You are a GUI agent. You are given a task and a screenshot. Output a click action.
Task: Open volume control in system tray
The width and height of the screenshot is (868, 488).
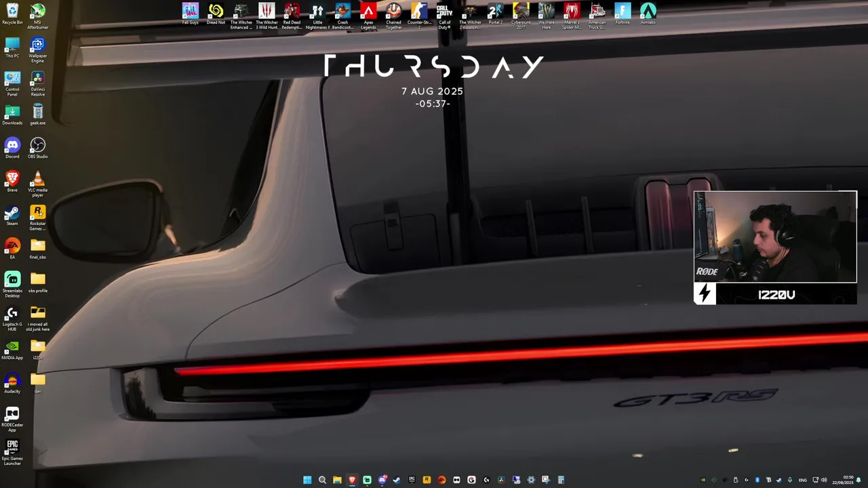point(824,480)
